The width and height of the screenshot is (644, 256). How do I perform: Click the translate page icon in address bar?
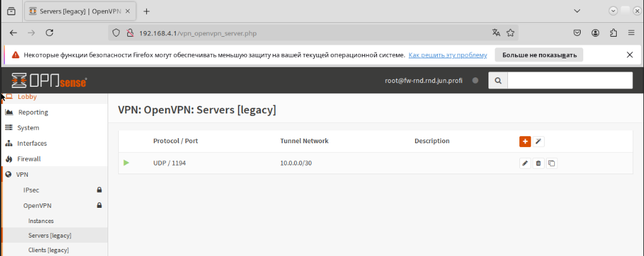click(x=496, y=33)
